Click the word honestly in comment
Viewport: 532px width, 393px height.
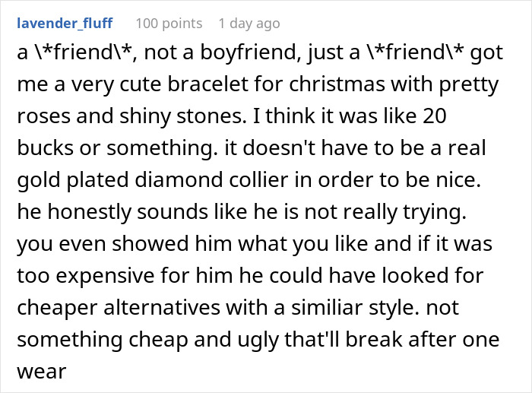[89, 212]
